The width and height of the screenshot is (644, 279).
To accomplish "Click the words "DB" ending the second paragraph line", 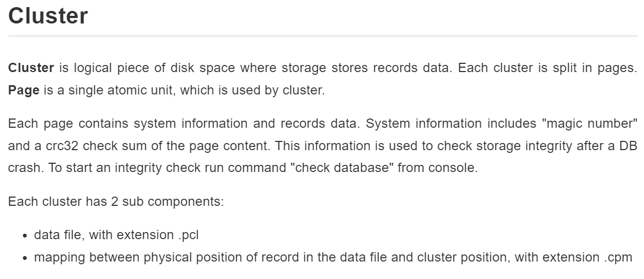I will coord(628,146).
